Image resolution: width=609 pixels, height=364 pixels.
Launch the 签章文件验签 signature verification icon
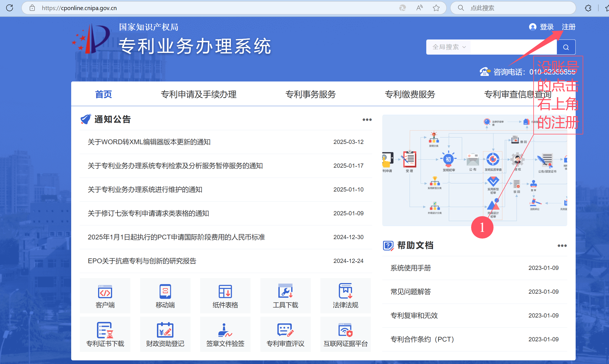(x=225, y=334)
